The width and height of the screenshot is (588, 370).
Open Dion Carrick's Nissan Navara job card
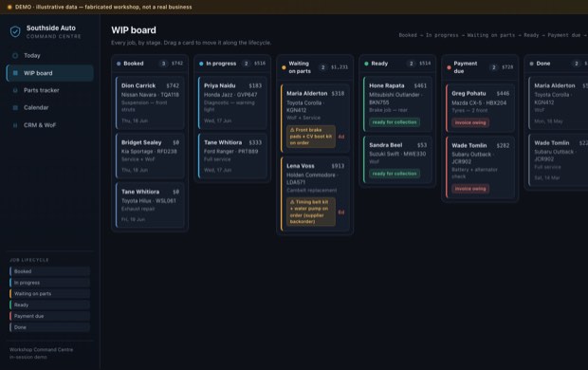(x=150, y=102)
